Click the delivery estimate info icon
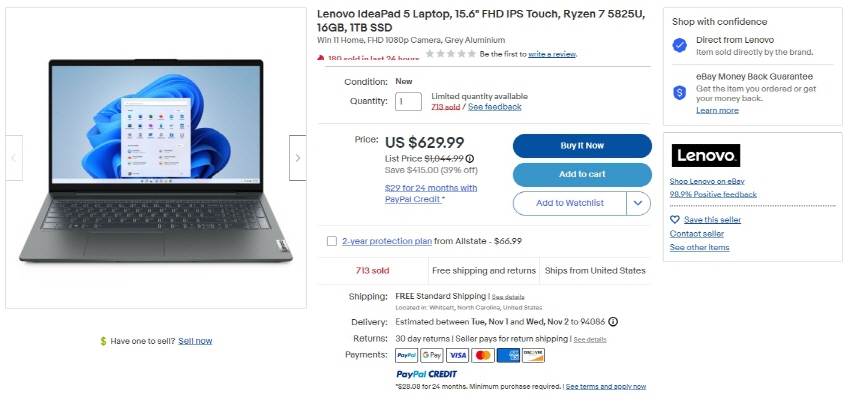850x398 pixels. pos(613,322)
